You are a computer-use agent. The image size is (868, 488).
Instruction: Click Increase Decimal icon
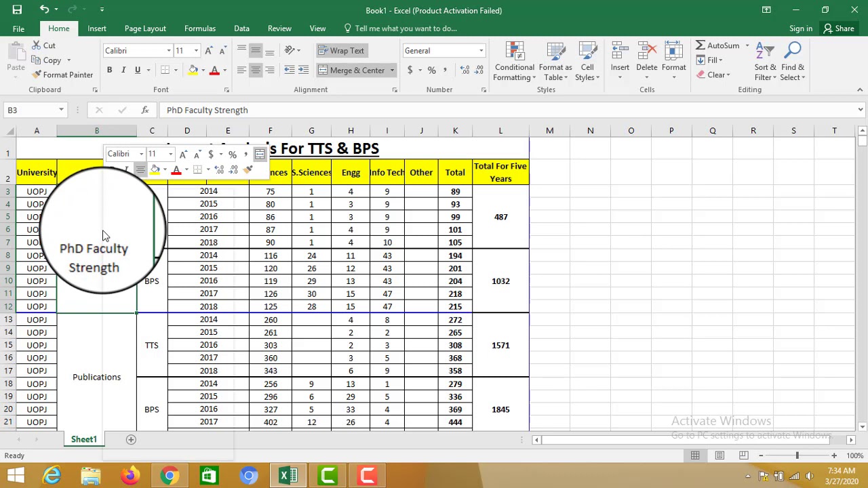[465, 70]
